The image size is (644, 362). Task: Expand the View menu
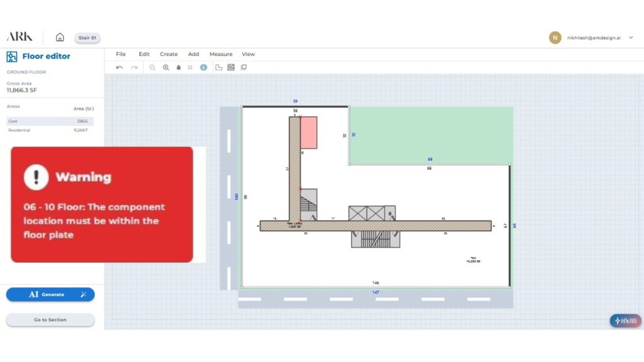click(248, 54)
